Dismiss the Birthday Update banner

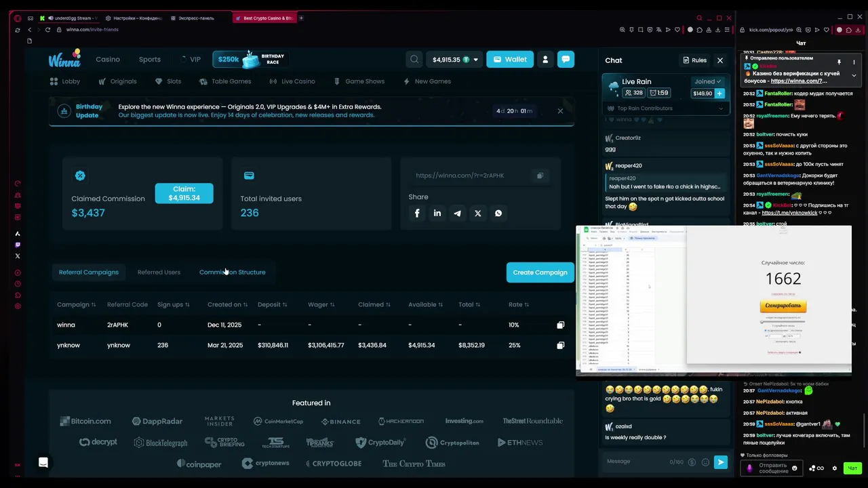pyautogui.click(x=560, y=110)
